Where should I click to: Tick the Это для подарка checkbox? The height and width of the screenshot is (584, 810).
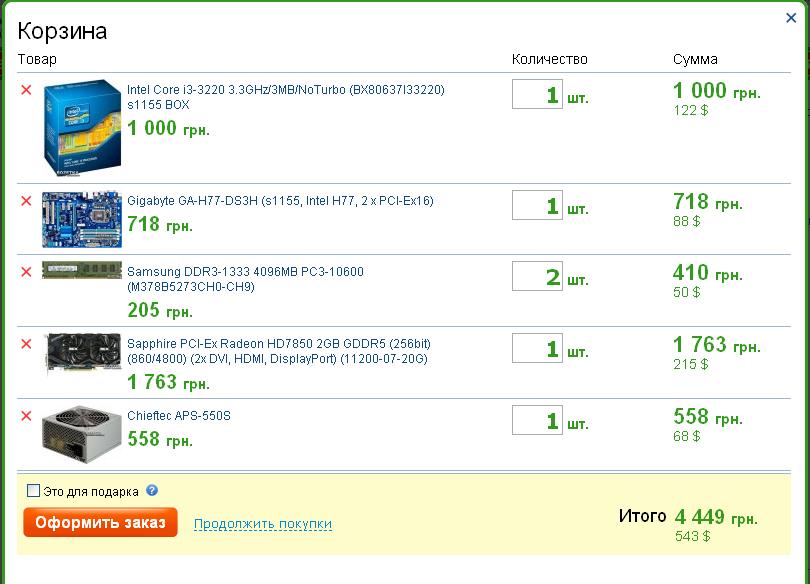point(33,490)
